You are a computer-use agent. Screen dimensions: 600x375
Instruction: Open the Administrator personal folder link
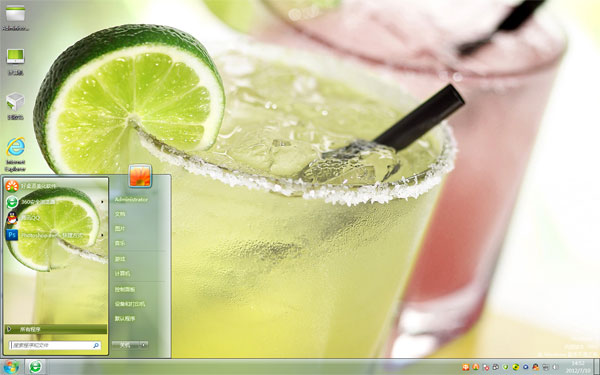pos(131,199)
